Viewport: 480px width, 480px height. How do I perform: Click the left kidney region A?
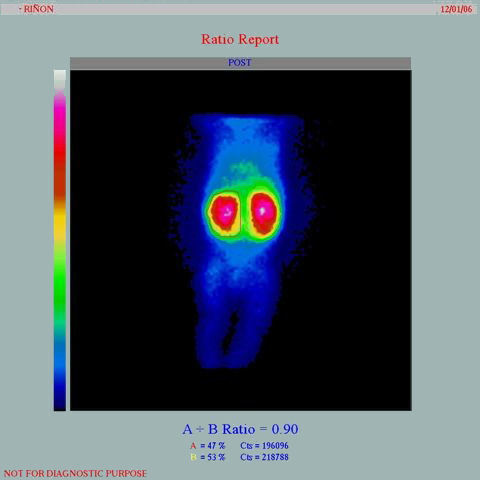pyautogui.click(x=224, y=213)
